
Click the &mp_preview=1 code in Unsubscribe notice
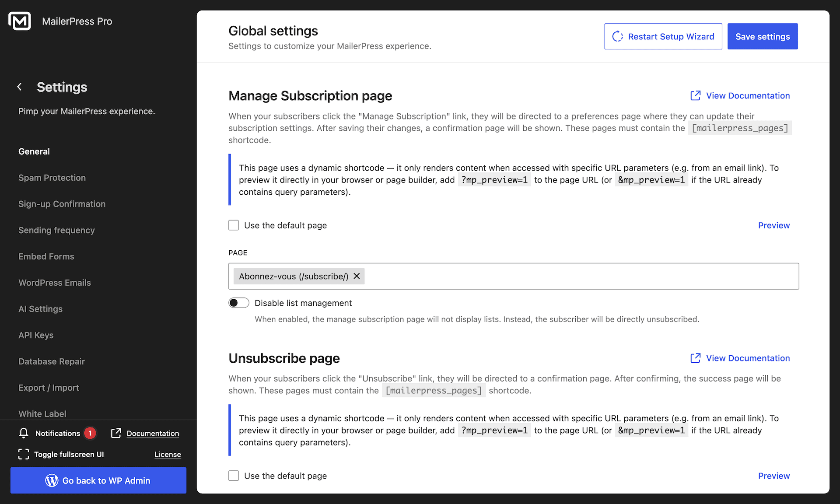click(x=651, y=430)
